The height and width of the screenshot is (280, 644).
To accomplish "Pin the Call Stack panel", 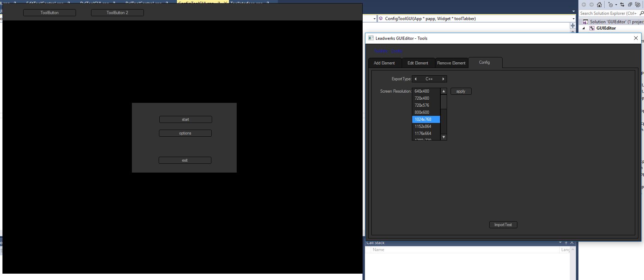I will [566, 243].
